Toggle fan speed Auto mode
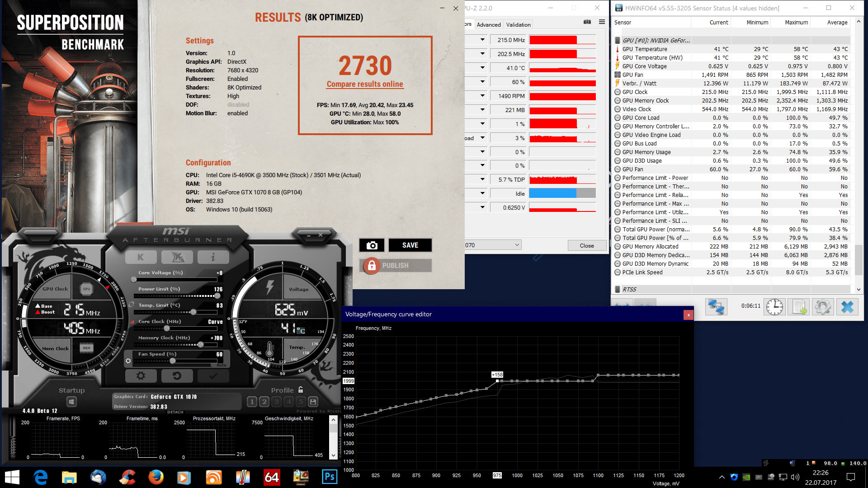This screenshot has width=868, height=488. [x=221, y=365]
